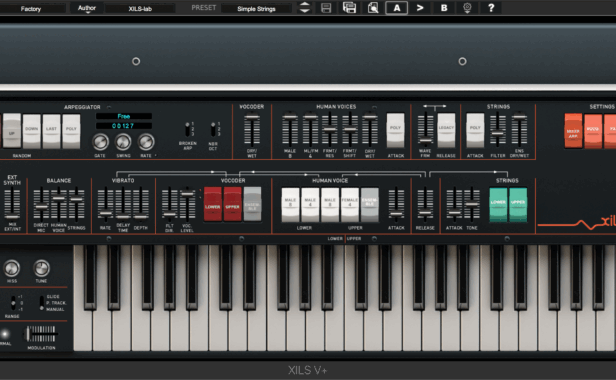Click the Strings FILTER slider
616x380 pixels.
click(498, 129)
